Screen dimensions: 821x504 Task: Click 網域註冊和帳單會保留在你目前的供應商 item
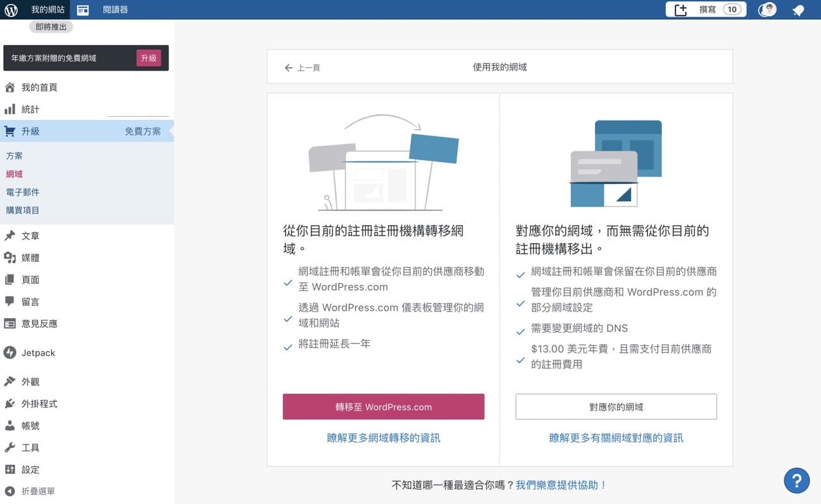pyautogui.click(x=624, y=271)
